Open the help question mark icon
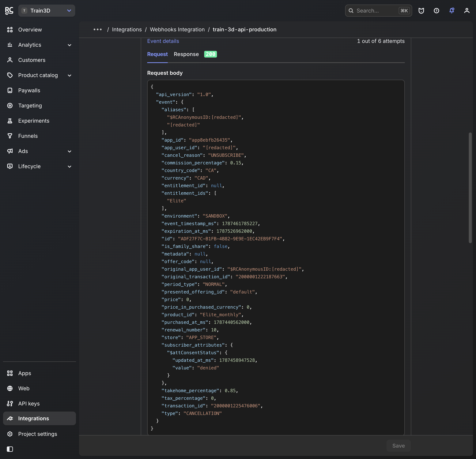 pyautogui.click(x=436, y=11)
